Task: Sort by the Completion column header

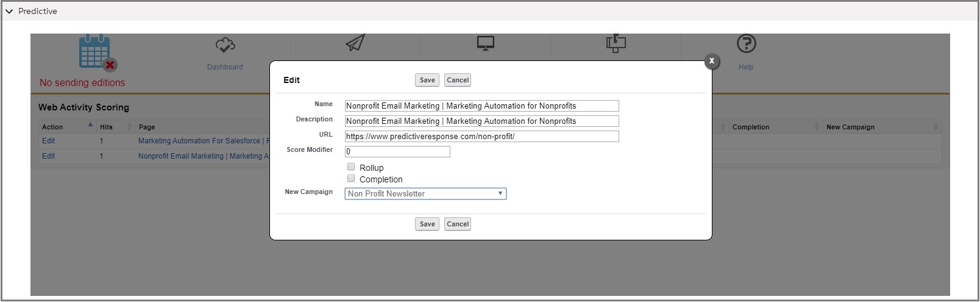Action: tap(751, 127)
